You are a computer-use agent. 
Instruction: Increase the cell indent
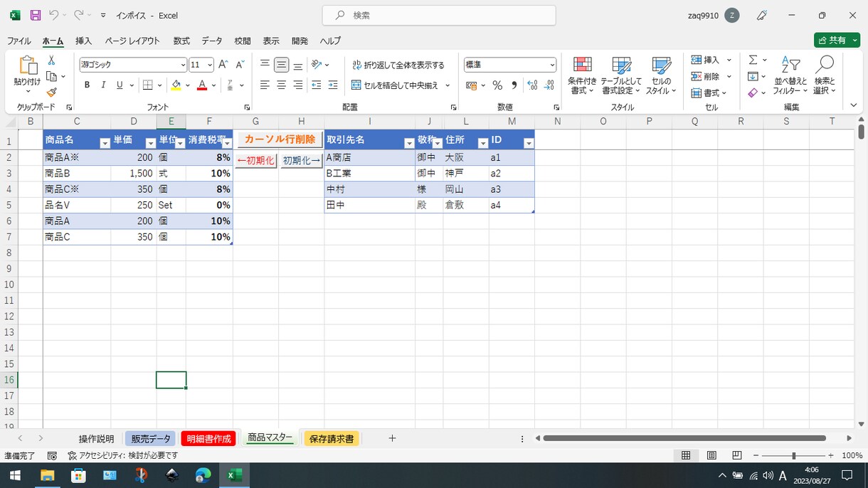coord(333,85)
